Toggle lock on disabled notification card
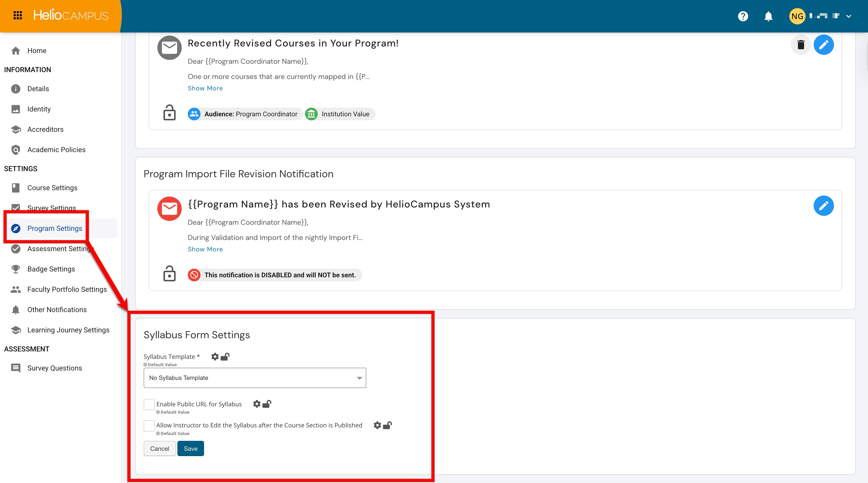Screen dimensions: 868x483 (x=169, y=274)
